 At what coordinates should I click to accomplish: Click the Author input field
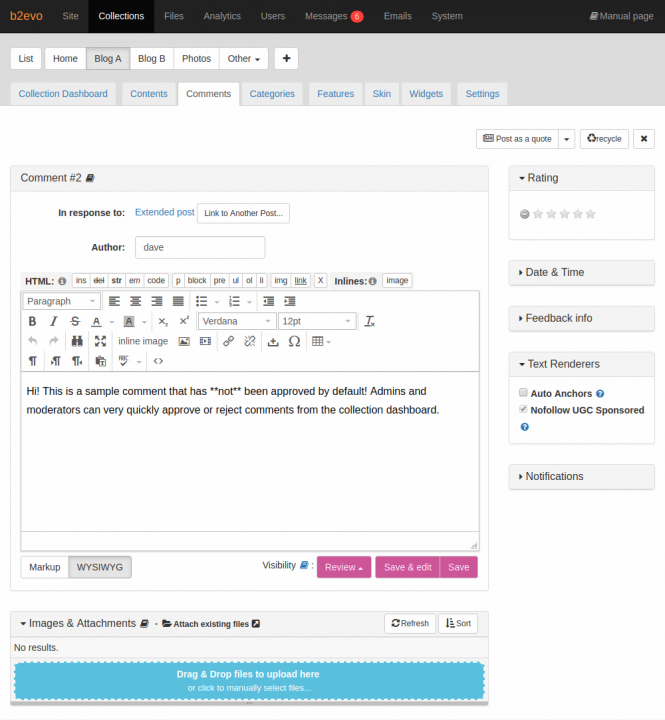pyautogui.click(x=200, y=248)
